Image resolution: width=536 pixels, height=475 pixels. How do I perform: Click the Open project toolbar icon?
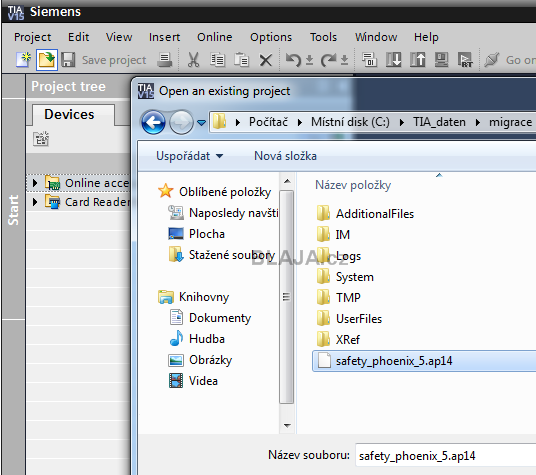click(47, 60)
